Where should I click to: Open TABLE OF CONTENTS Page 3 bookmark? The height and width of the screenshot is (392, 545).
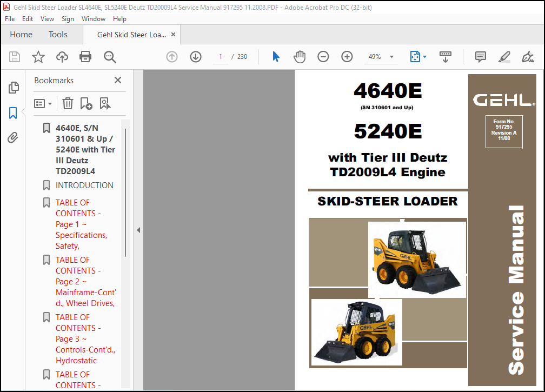click(x=85, y=339)
